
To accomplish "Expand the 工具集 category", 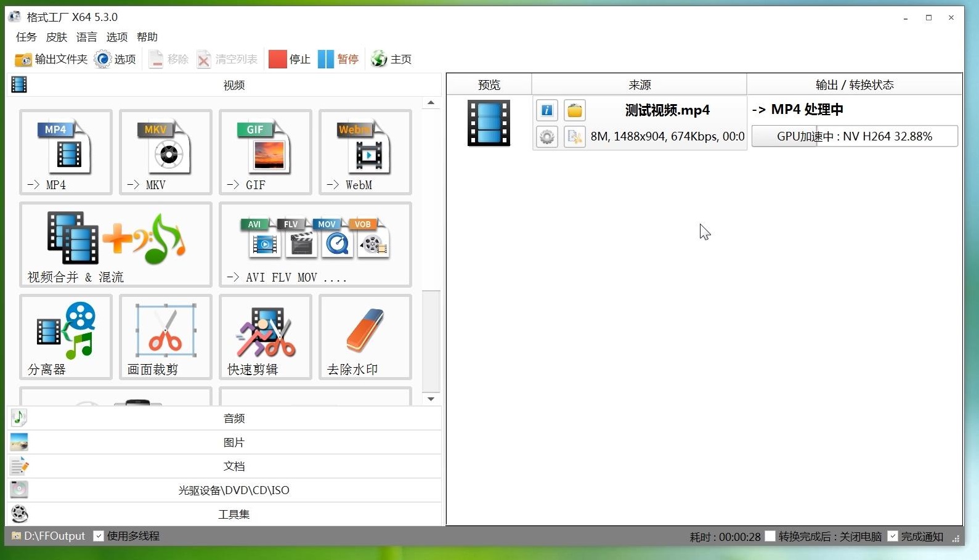I will pos(224,514).
